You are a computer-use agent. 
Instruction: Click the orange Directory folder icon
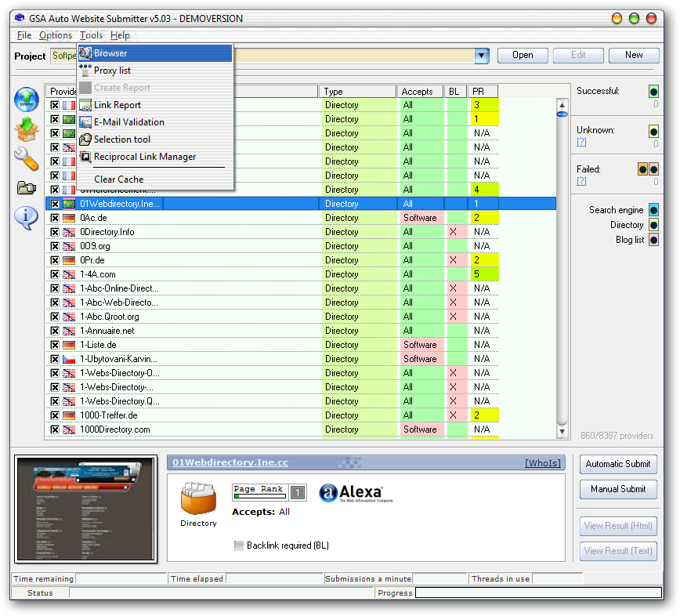pyautogui.click(x=199, y=498)
